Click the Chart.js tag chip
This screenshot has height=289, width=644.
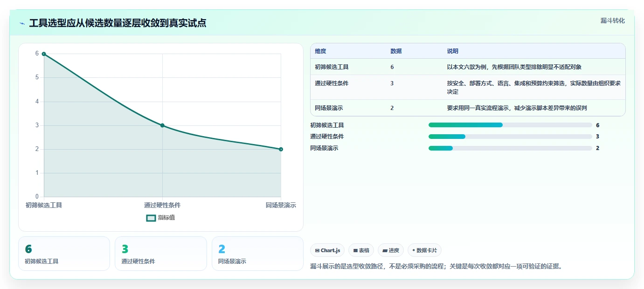click(327, 250)
